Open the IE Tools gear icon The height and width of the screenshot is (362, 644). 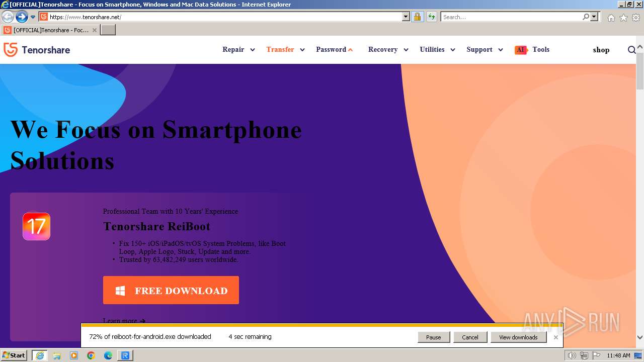tap(636, 18)
